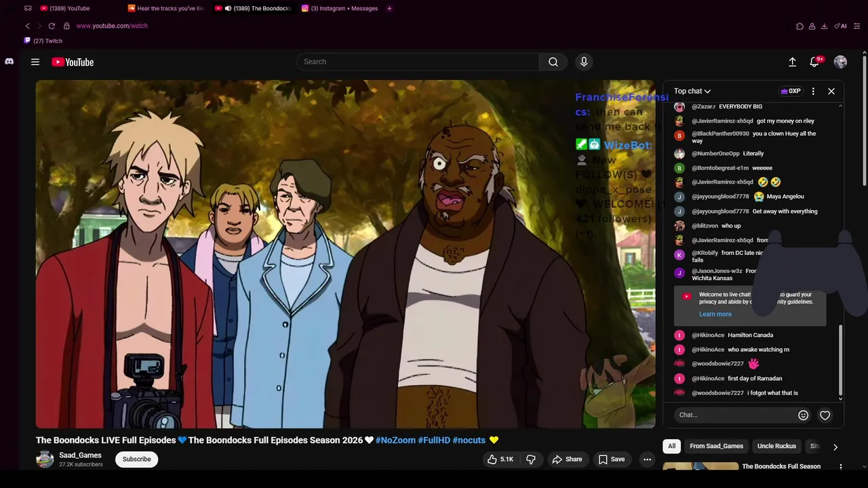Open YouTube notifications bell
Viewport: 868px width, 488px height.
pyautogui.click(x=814, y=62)
